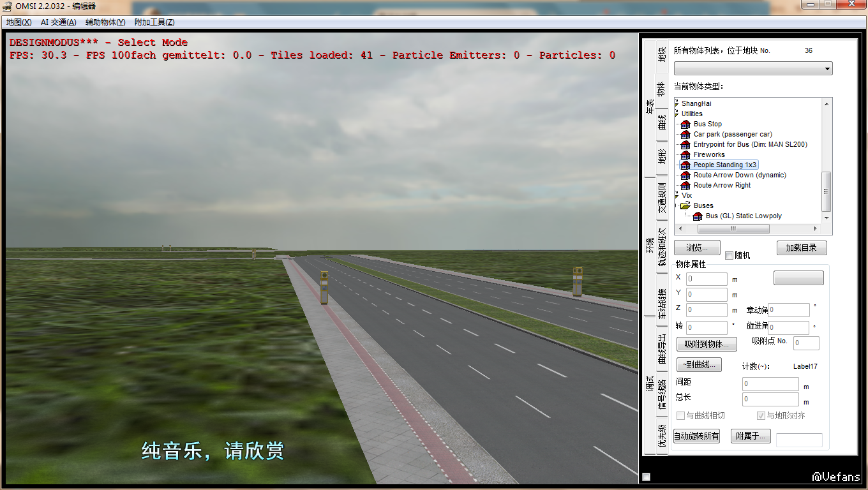This screenshot has width=868, height=490.
Task: Click the 章动角 input field
Action: (x=788, y=310)
